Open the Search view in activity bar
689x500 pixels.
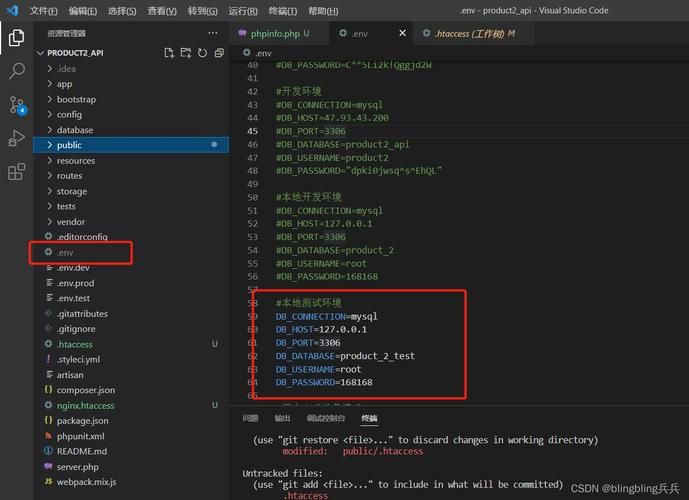tap(16, 72)
